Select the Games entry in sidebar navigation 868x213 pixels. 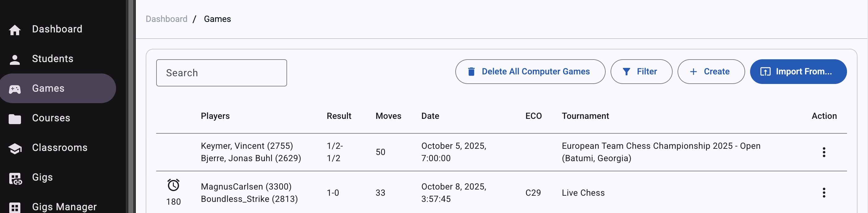click(x=48, y=88)
